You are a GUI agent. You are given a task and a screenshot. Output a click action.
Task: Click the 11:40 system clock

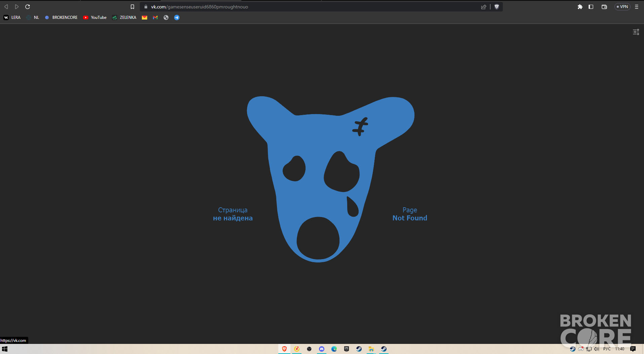pyautogui.click(x=620, y=349)
